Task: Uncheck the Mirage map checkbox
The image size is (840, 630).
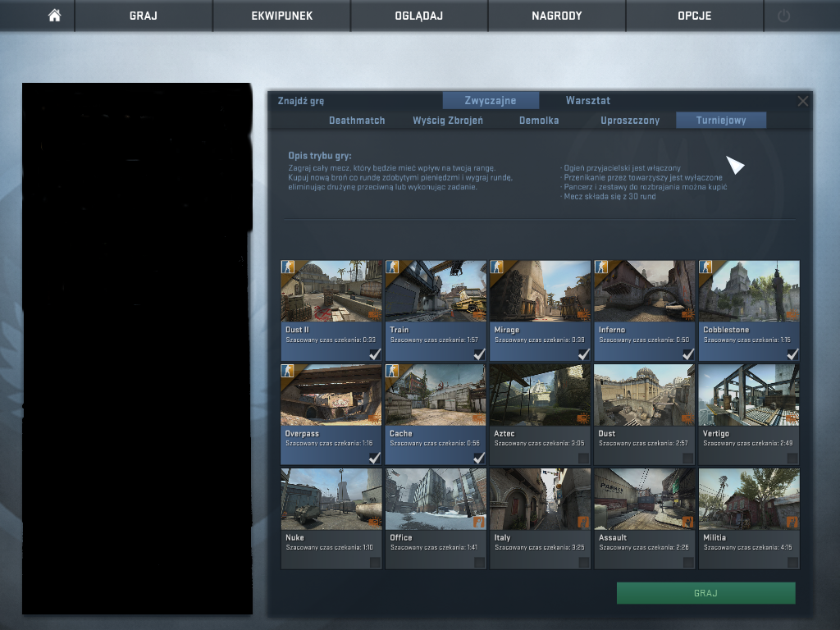Action: tap(584, 354)
